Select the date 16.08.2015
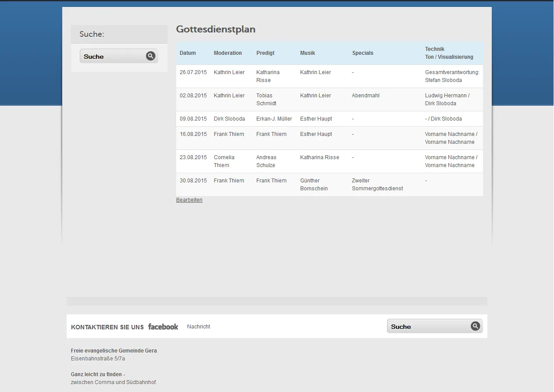This screenshot has height=392, width=554. [193, 134]
